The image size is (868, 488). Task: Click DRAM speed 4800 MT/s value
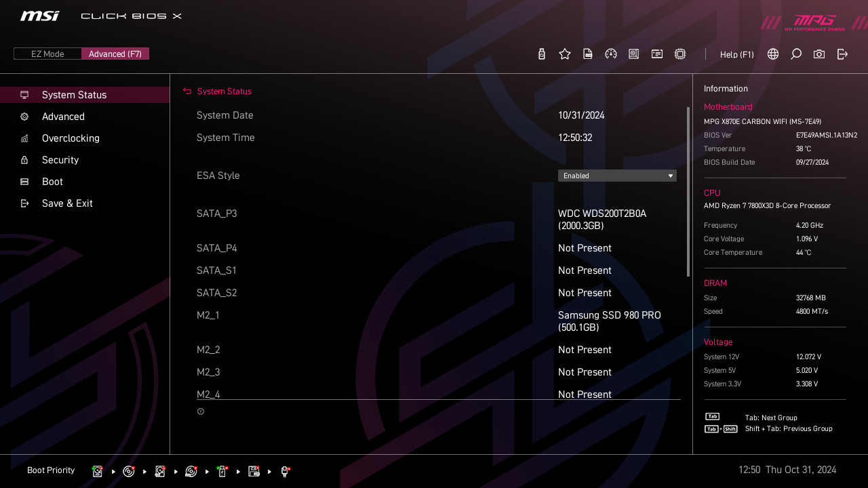coord(812,312)
